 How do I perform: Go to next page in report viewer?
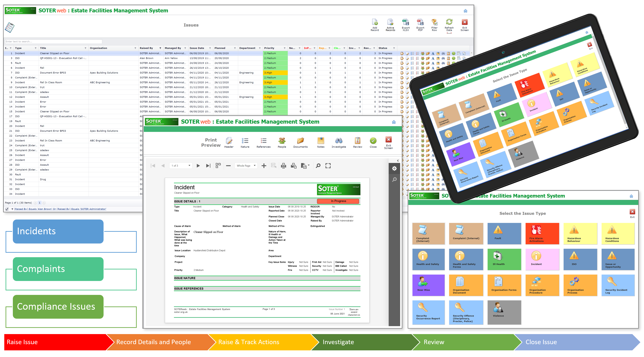pos(198,166)
